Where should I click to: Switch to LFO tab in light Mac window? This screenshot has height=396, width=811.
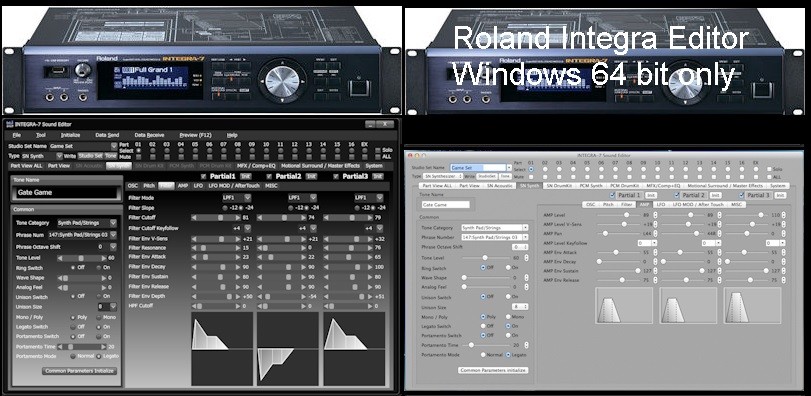coord(660,204)
